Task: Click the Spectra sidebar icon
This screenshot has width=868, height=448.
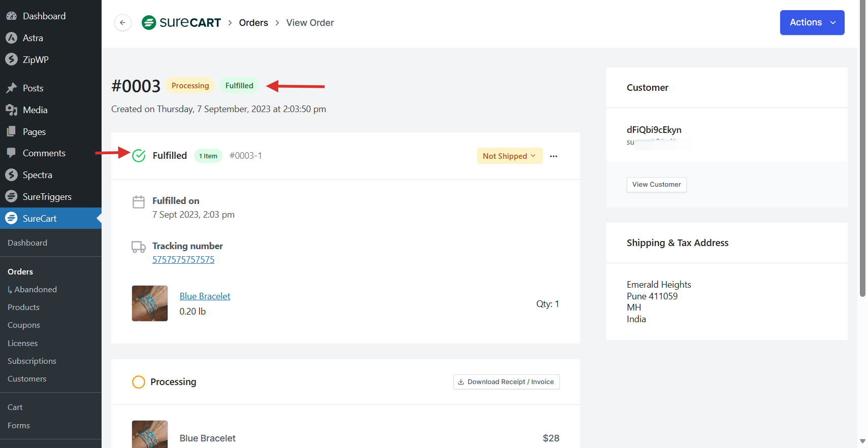Action: [x=11, y=175]
